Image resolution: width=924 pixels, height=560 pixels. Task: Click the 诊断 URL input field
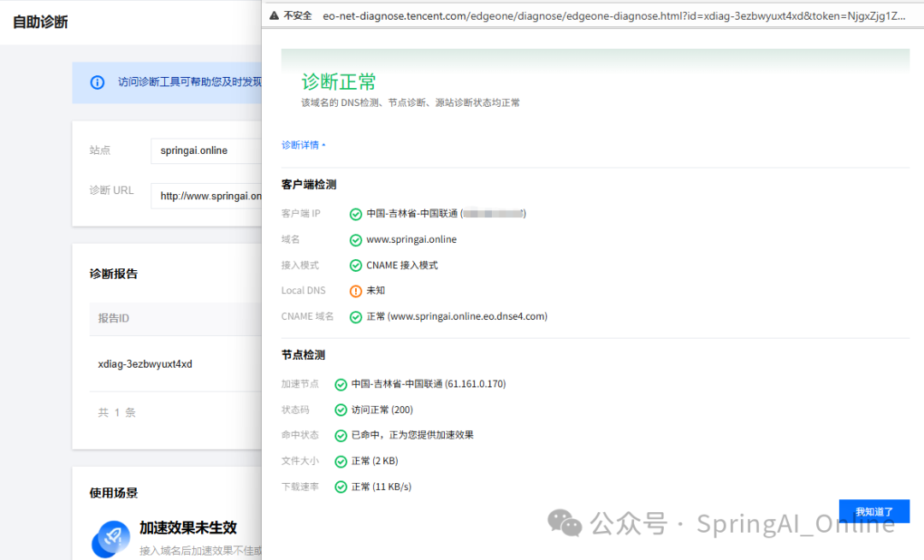[x=206, y=196]
